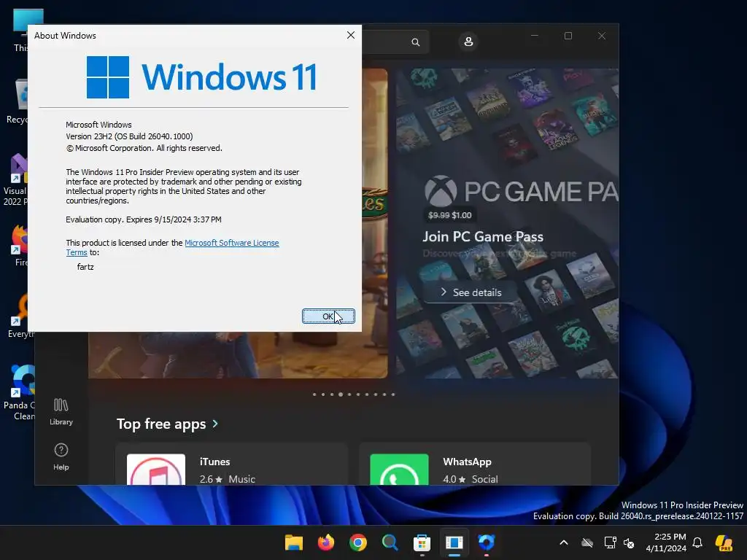Open the clock and date flyout
The height and width of the screenshot is (560, 747).
coord(666,542)
